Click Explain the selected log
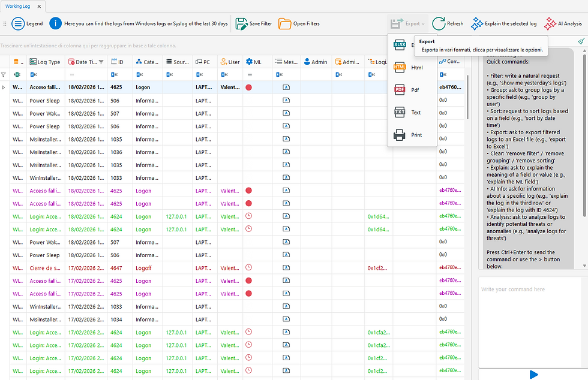The image size is (588, 380). [x=504, y=23]
